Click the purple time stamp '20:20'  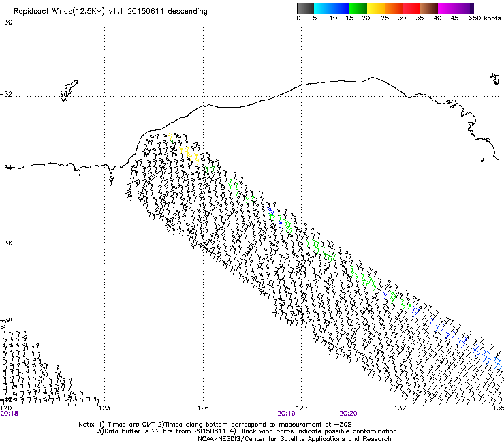pos(348,414)
